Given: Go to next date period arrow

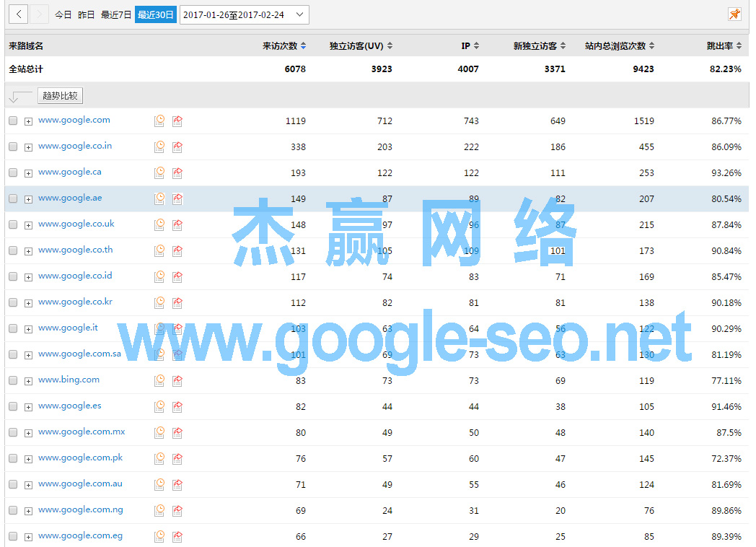Looking at the screenshot, I should (39, 14).
